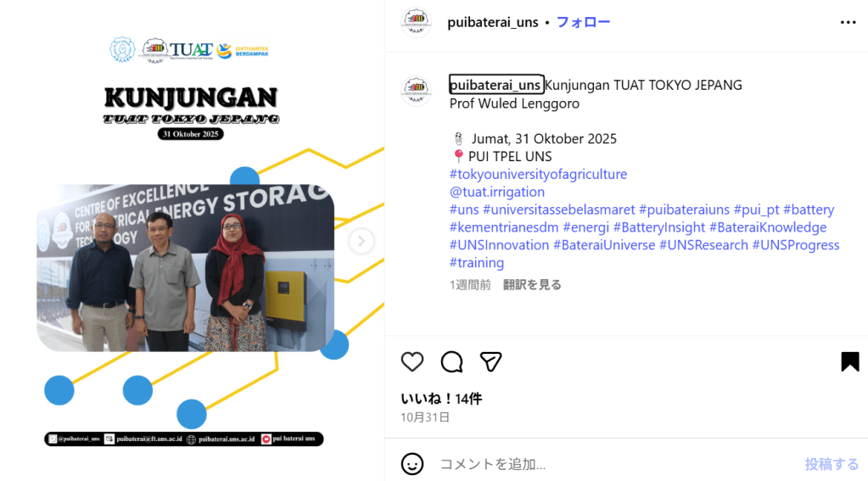Open the emoji picker smiley icon
This screenshot has height=481, width=868.
click(412, 464)
